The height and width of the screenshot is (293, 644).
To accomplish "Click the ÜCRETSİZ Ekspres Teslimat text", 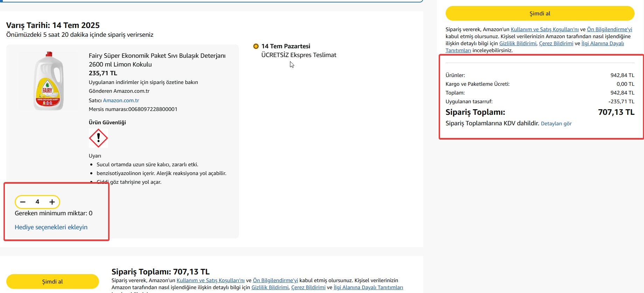I will (299, 55).
